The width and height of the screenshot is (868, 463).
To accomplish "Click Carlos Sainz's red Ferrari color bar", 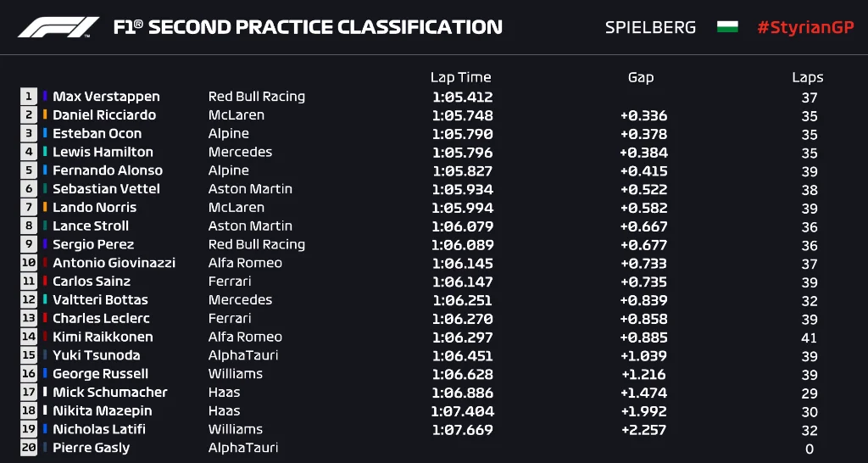I will [x=46, y=282].
